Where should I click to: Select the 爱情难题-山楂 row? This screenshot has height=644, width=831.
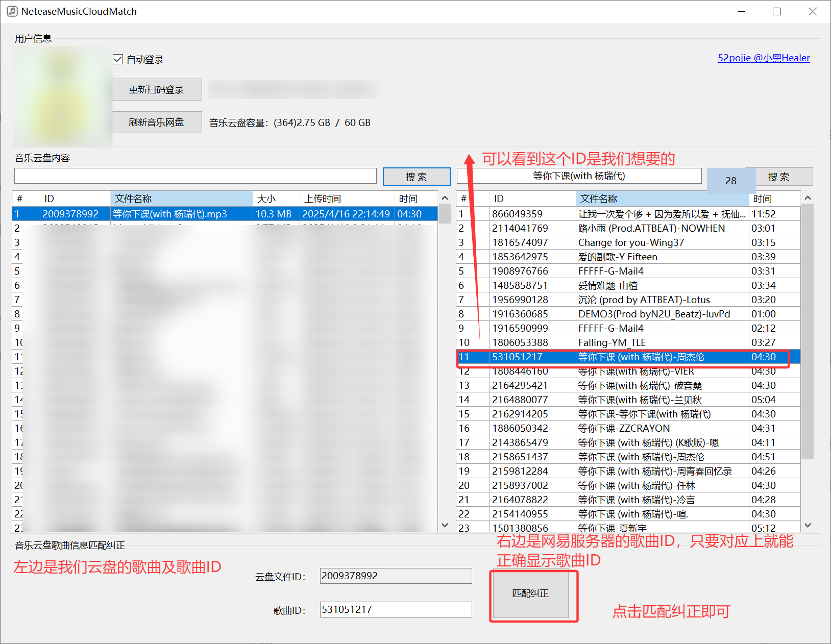coord(628,285)
